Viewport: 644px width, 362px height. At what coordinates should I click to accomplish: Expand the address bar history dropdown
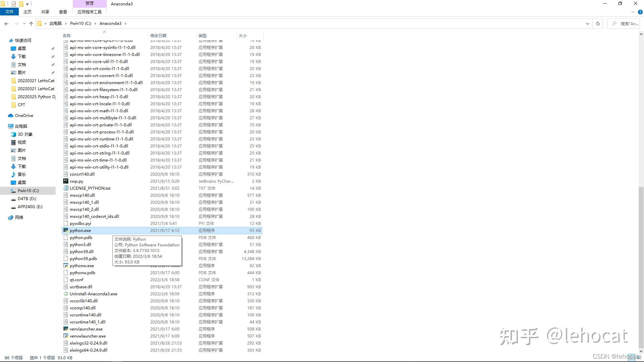[587, 23]
